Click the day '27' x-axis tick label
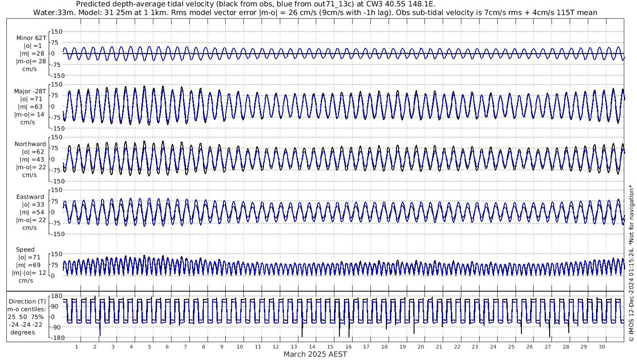Viewport: 637px width, 364px height. [547, 347]
